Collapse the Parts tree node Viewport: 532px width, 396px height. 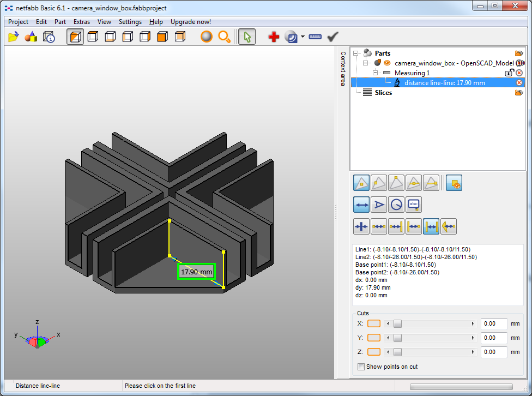(x=356, y=53)
